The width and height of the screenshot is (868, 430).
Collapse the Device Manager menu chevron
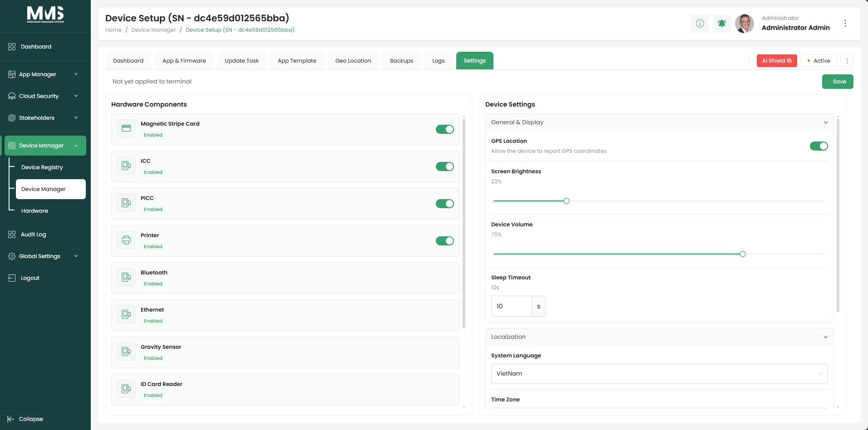point(76,146)
